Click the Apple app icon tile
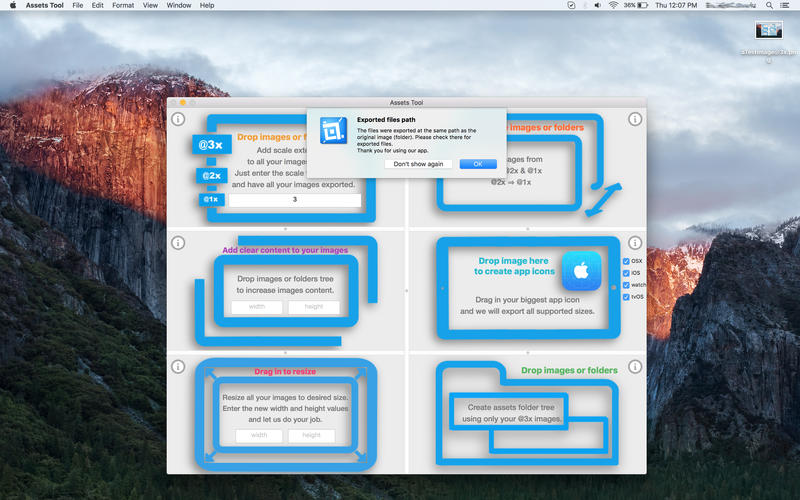Image resolution: width=800 pixels, height=500 pixels. (580, 271)
